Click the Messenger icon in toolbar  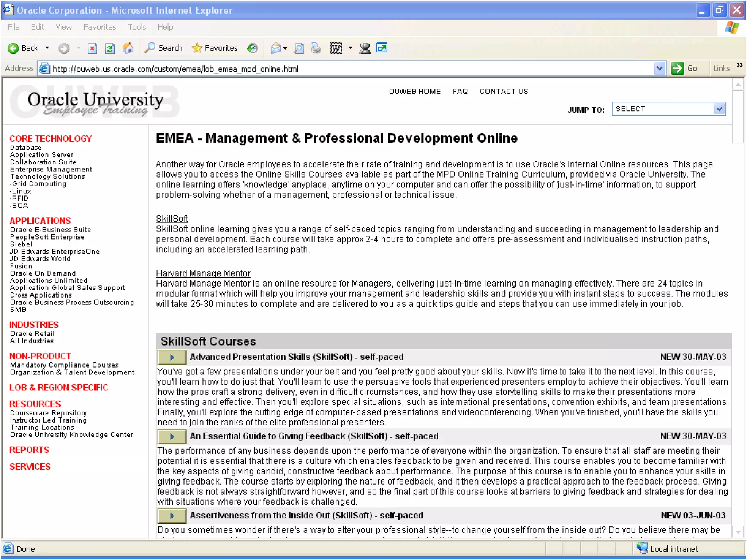pos(364,48)
